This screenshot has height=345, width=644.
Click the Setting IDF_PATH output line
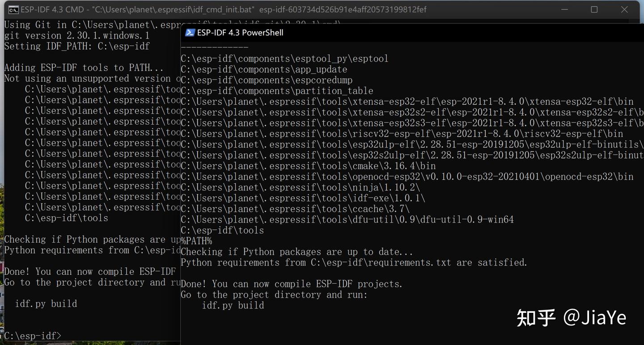(76, 46)
